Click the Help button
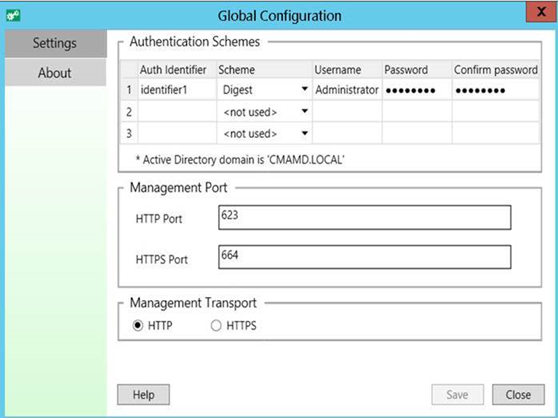Screen dimensions: 558x418 (143, 395)
